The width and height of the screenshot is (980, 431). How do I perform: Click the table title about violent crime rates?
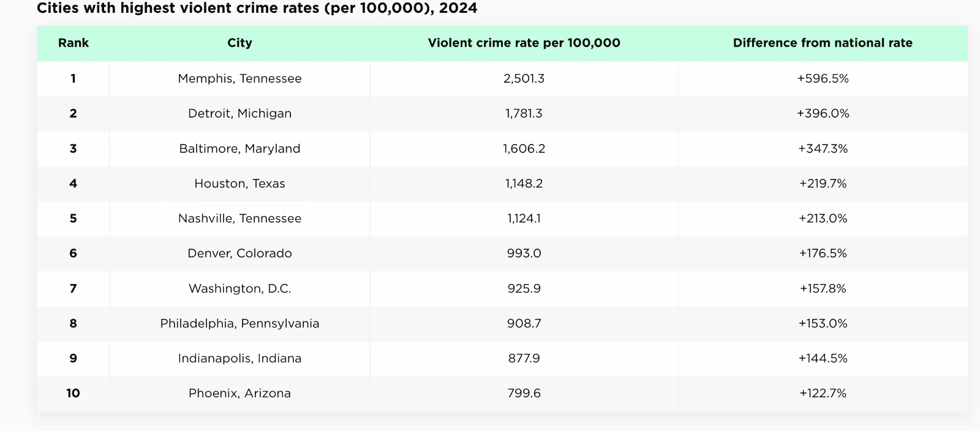257,9
